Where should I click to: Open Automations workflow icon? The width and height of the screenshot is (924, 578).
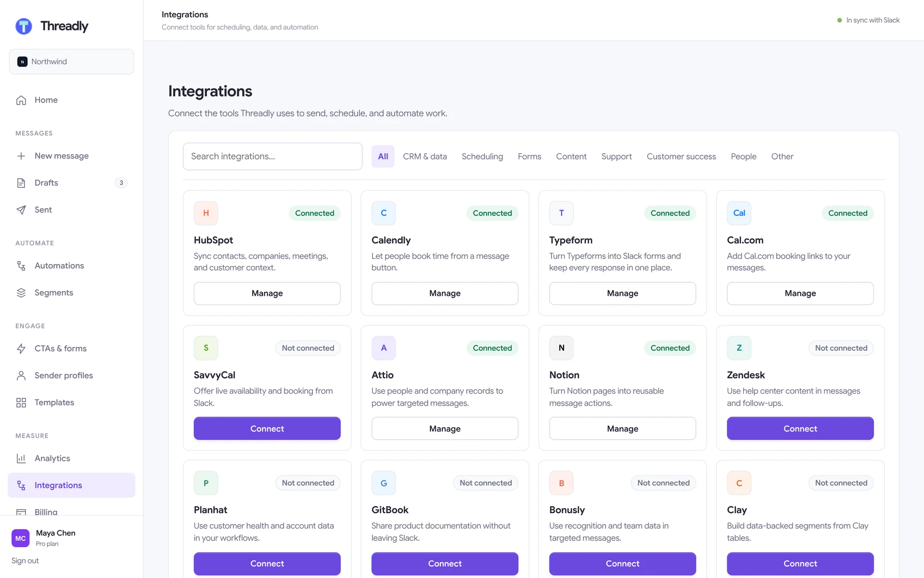[x=21, y=266]
